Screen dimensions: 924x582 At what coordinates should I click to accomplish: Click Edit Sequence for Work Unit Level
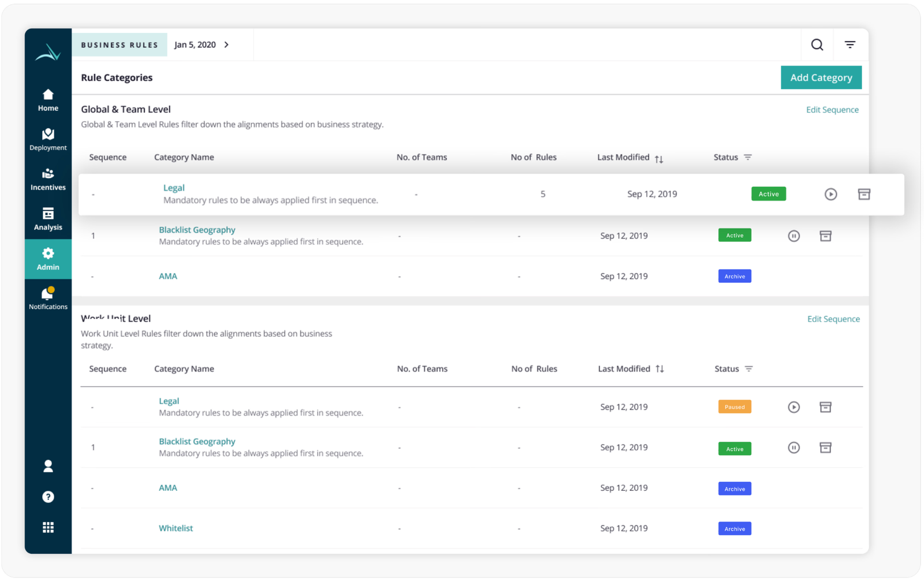tap(833, 319)
